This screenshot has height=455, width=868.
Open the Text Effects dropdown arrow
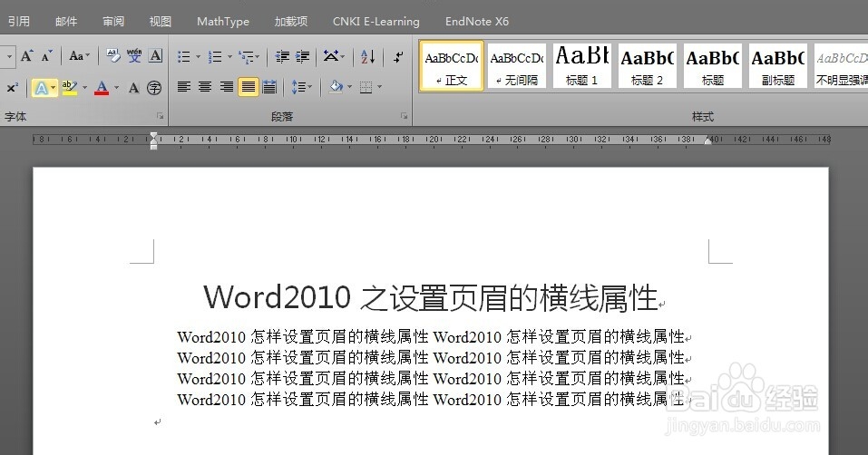54,88
